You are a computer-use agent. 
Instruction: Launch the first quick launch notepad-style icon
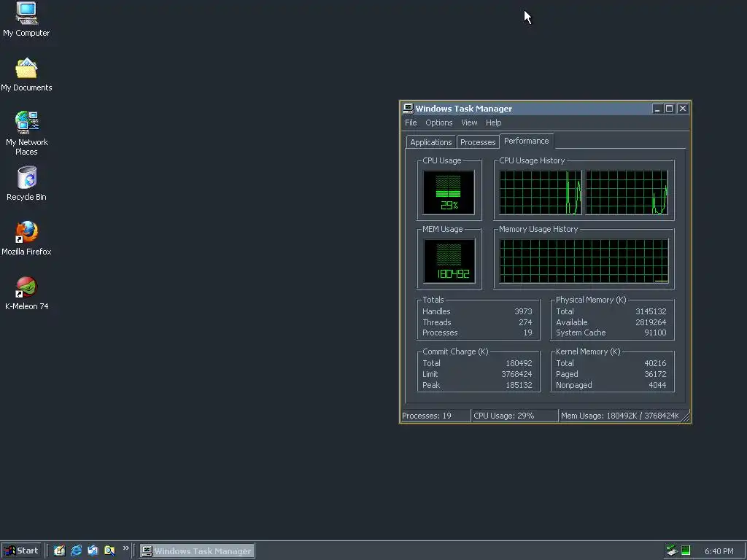(59, 551)
